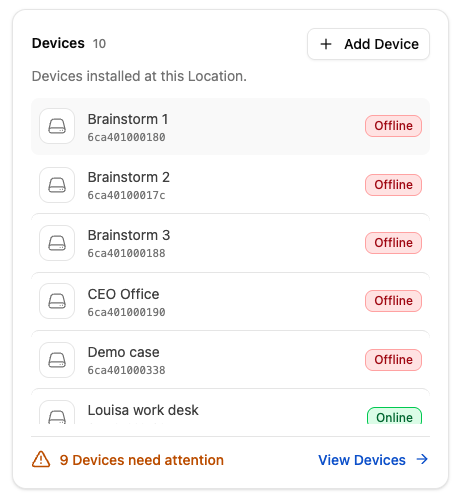Click the warning triangle attention icon
Viewport: 462px width, 498px height.
(41, 460)
